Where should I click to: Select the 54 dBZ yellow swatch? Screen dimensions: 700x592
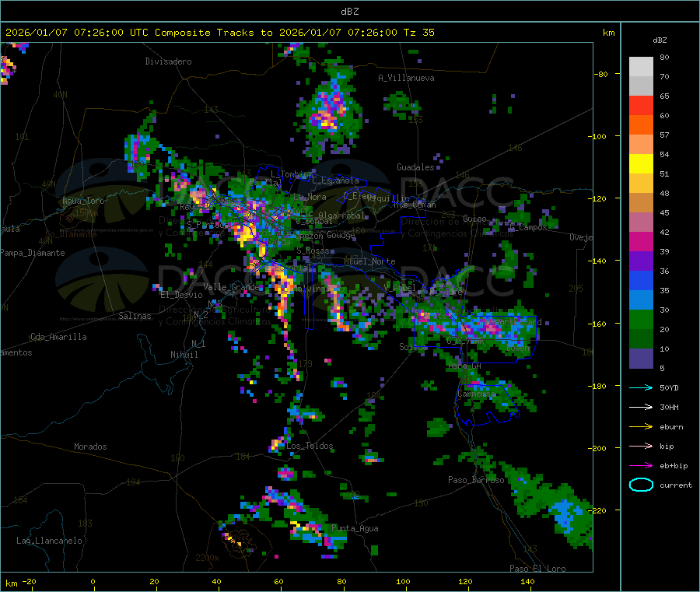tap(641, 164)
